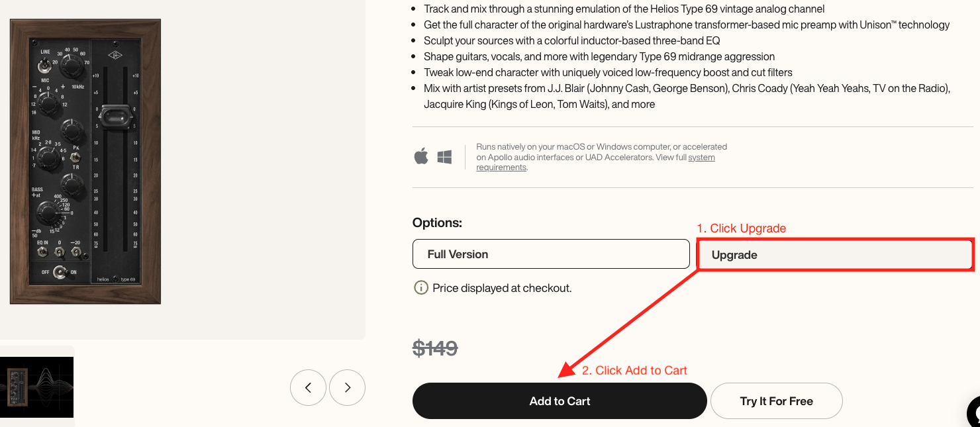Show the previous product image
Screen dimensions: 980x427
coord(308,388)
